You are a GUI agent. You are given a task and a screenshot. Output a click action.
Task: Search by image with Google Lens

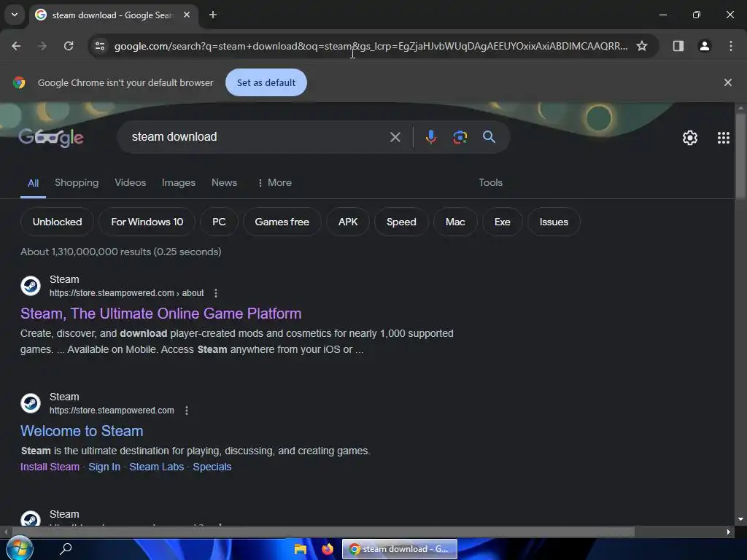pyautogui.click(x=460, y=137)
